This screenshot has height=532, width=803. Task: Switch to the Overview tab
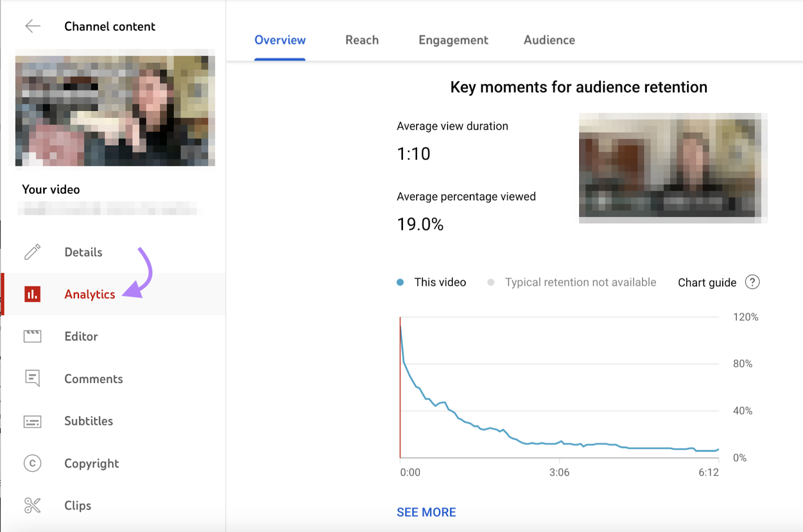[x=280, y=40]
